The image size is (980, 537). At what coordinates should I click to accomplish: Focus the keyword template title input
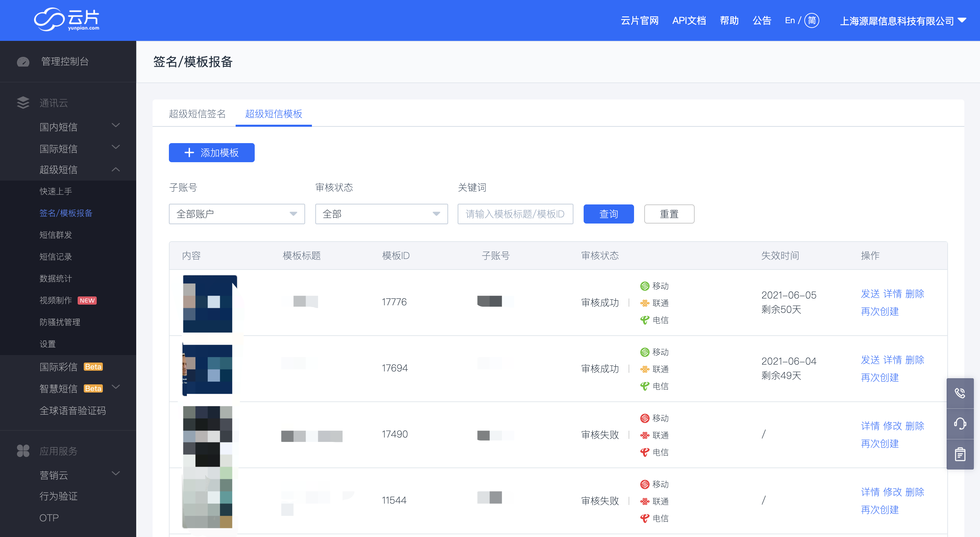pos(515,214)
